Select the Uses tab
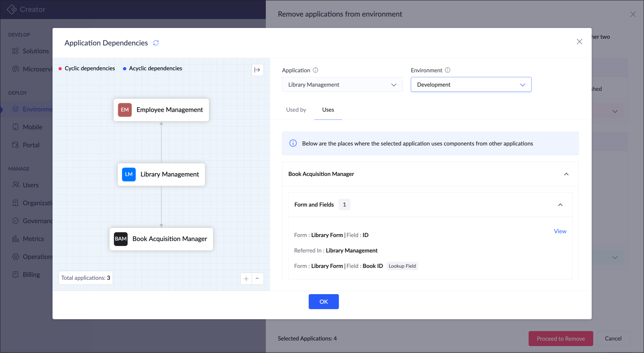Image resolution: width=644 pixels, height=353 pixels. [328, 110]
